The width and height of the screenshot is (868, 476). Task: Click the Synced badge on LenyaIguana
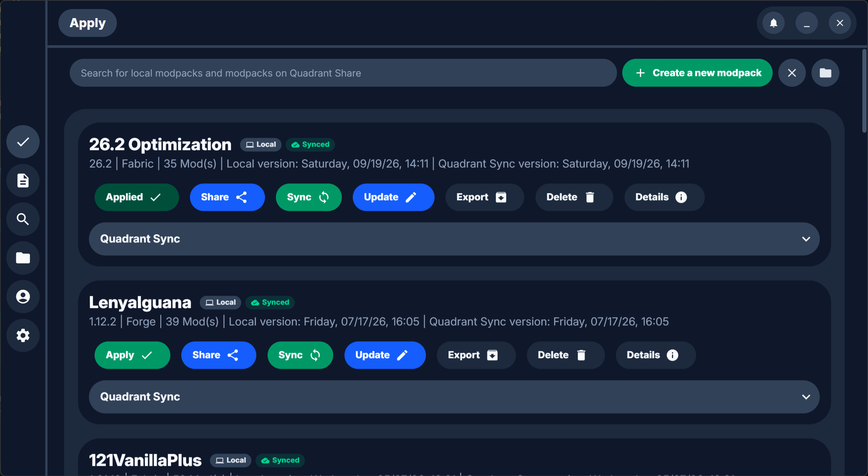(x=270, y=302)
